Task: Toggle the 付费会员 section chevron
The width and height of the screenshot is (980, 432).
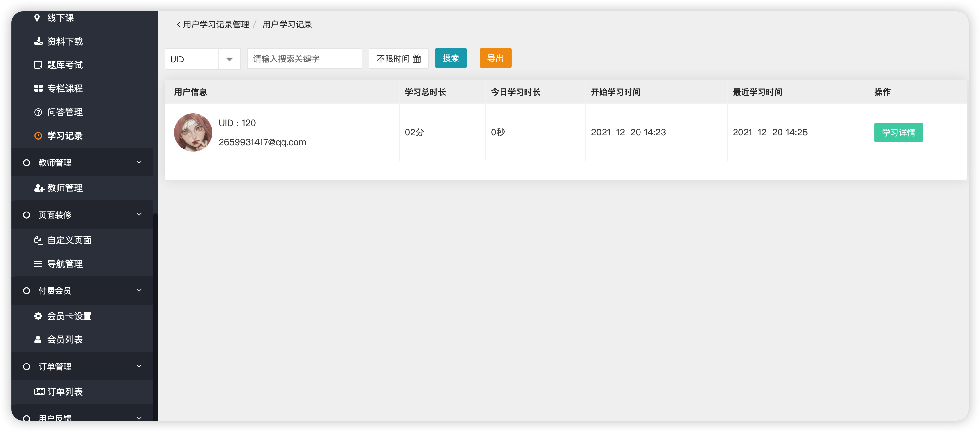Action: coord(139,290)
